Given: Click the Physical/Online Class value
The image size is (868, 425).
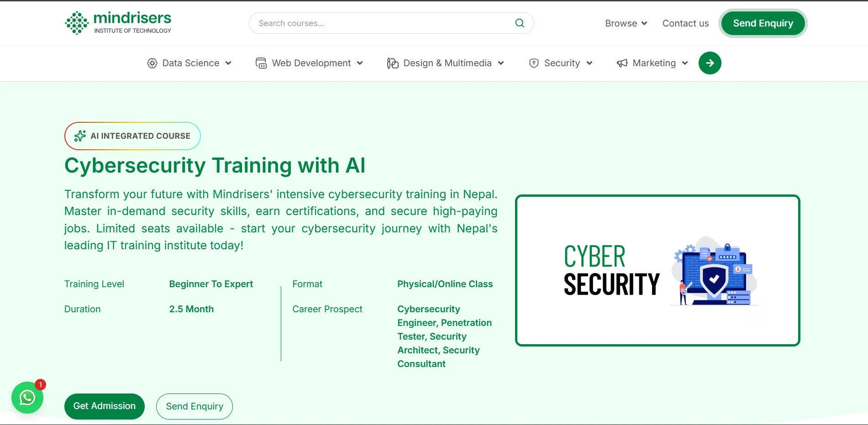Looking at the screenshot, I should [x=445, y=284].
